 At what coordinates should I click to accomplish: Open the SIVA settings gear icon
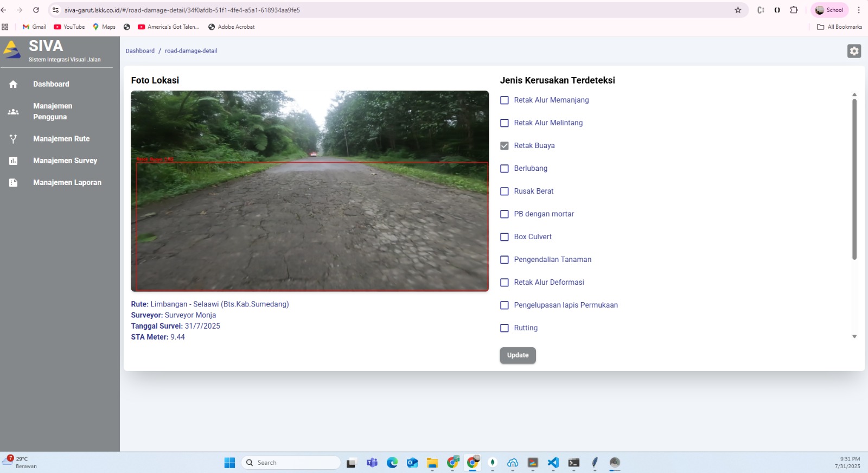point(854,51)
